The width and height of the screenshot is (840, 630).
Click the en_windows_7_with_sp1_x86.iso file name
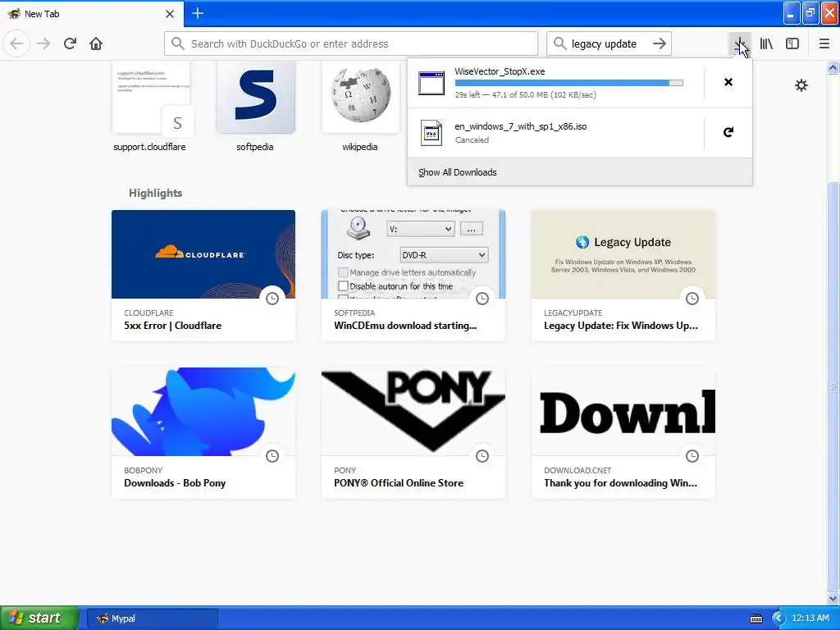521,126
